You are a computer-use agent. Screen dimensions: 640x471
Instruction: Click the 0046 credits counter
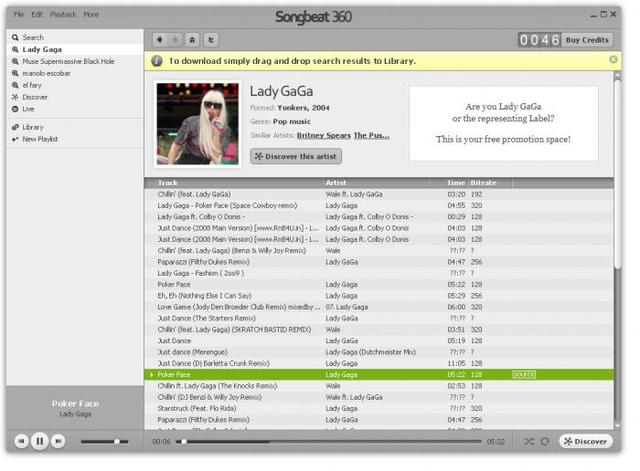pos(539,40)
